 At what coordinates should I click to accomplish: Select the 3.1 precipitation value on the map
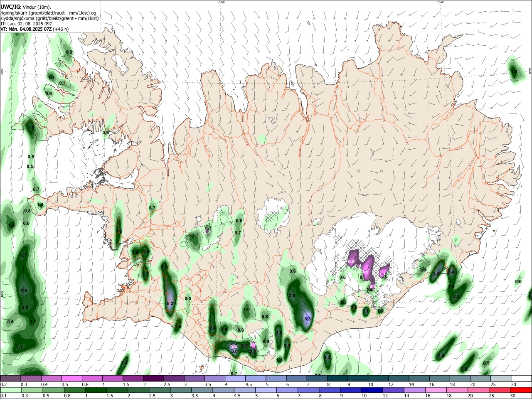(365, 311)
